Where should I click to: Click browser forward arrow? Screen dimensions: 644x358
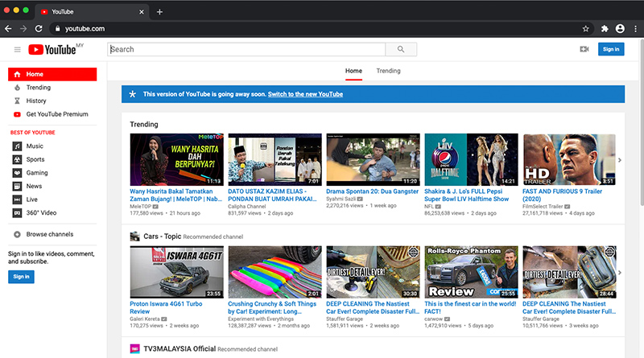[x=23, y=29]
